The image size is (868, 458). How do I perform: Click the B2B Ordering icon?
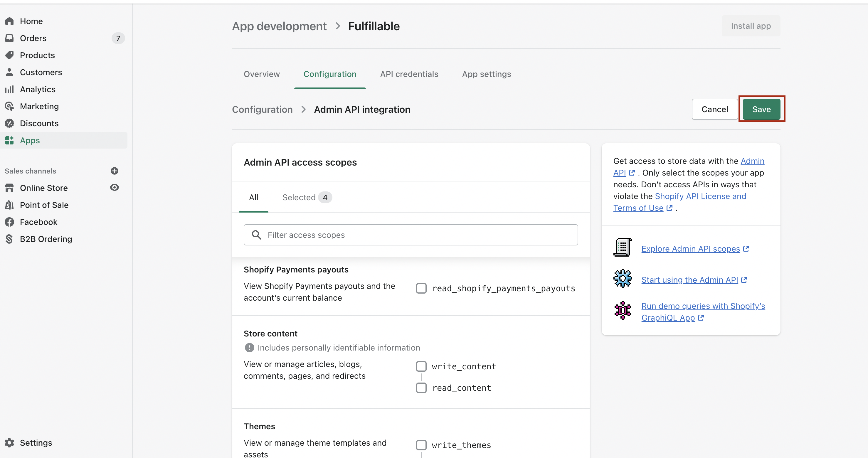[x=9, y=239]
